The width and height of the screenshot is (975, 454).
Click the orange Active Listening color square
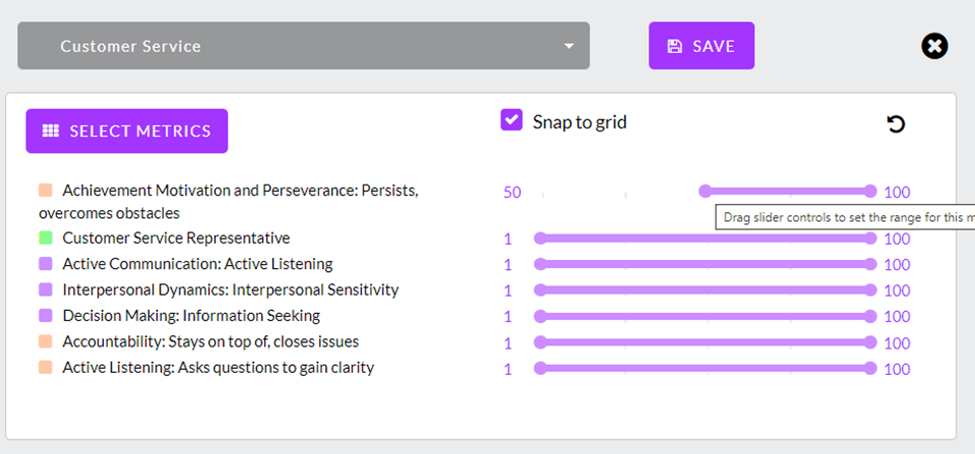click(x=45, y=368)
